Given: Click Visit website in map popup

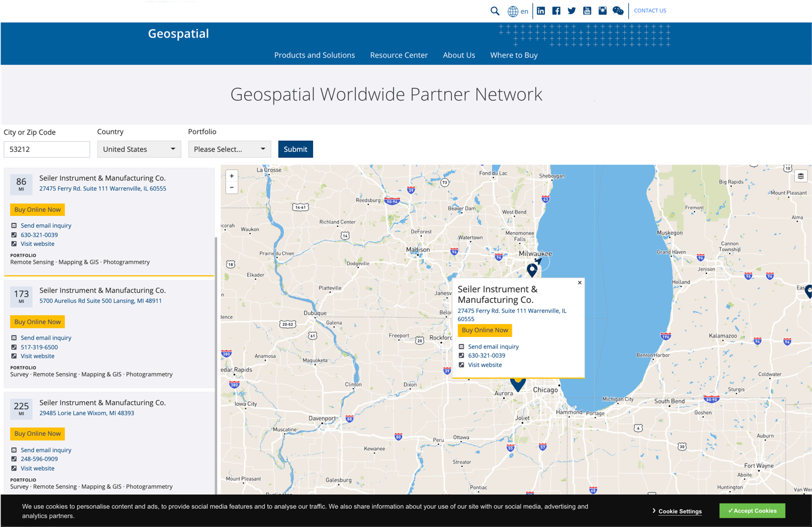Looking at the screenshot, I should (485, 365).
